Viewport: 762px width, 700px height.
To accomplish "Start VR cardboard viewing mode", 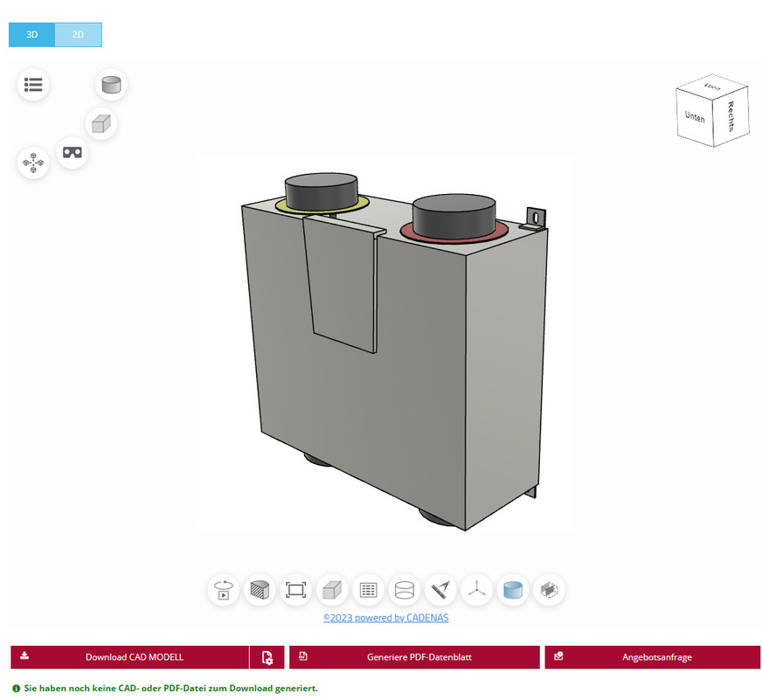I will [72, 153].
